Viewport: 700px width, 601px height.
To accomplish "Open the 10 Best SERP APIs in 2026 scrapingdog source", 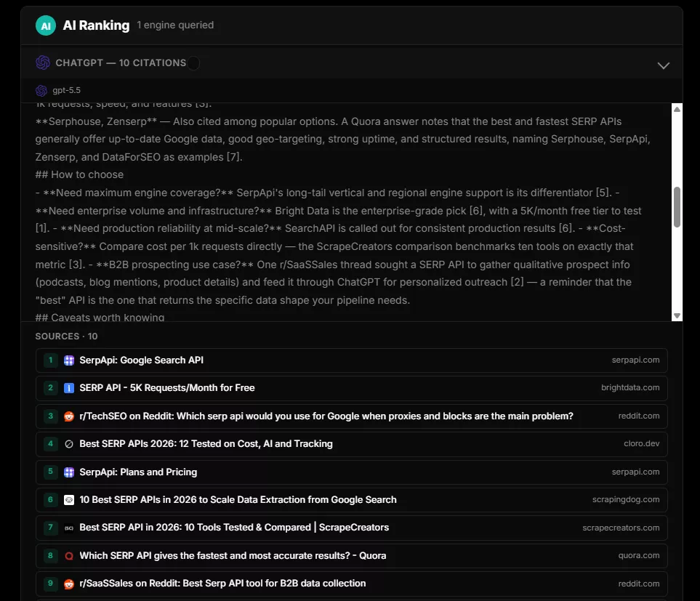I will point(351,500).
